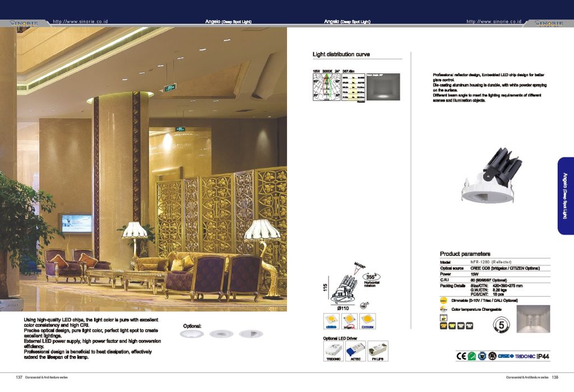Select the CITIZEN LED chip image

tap(368, 320)
